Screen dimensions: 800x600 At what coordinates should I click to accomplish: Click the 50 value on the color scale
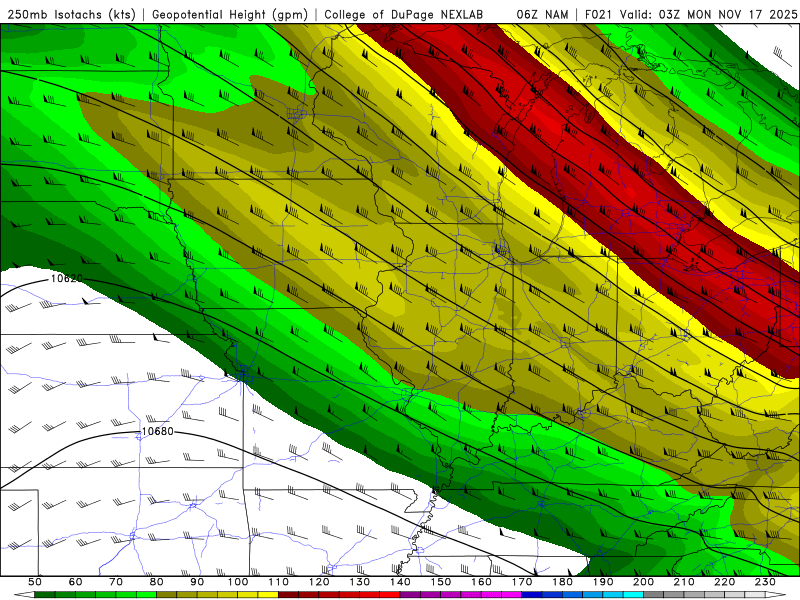35,582
